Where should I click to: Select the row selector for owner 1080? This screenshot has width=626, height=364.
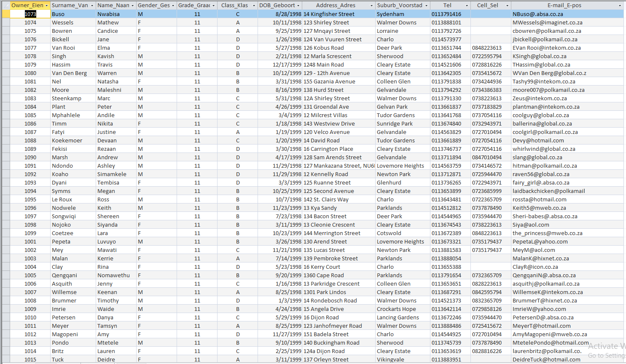(x=5, y=73)
